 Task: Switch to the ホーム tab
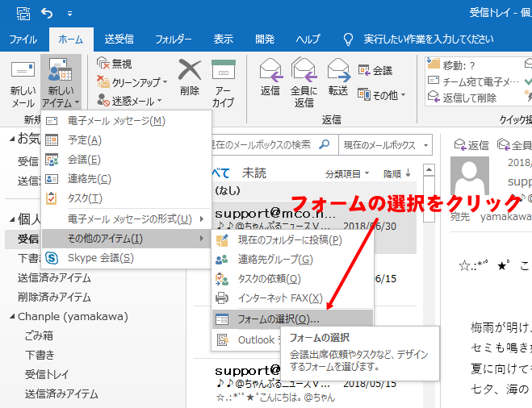71,40
